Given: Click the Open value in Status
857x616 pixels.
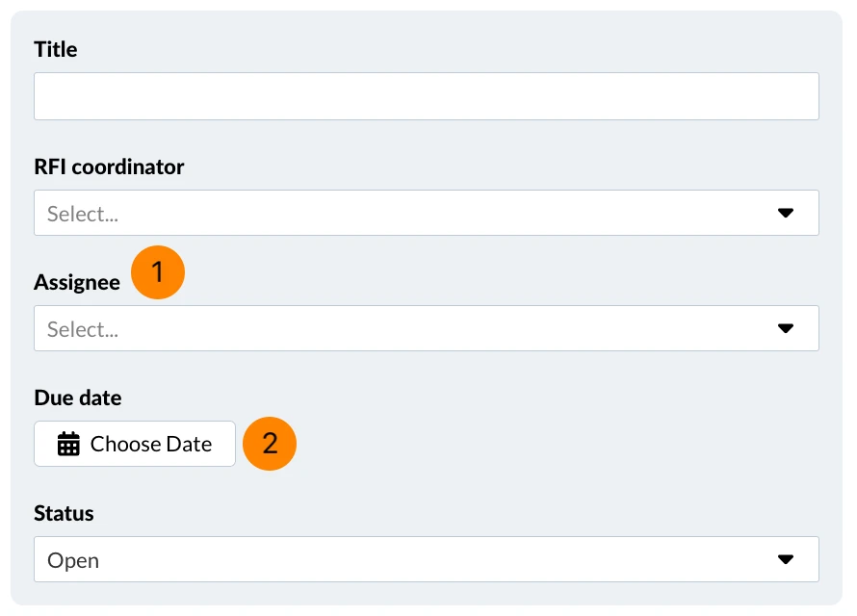Looking at the screenshot, I should tap(73, 561).
